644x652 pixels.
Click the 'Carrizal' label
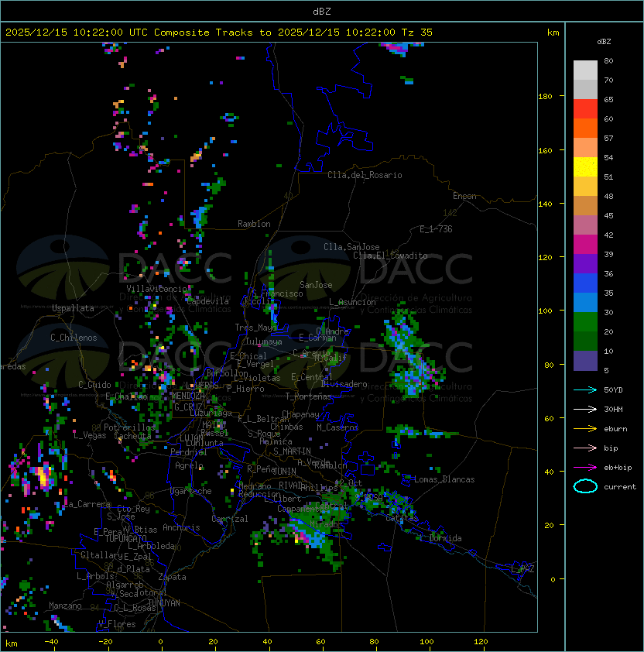[x=229, y=519]
